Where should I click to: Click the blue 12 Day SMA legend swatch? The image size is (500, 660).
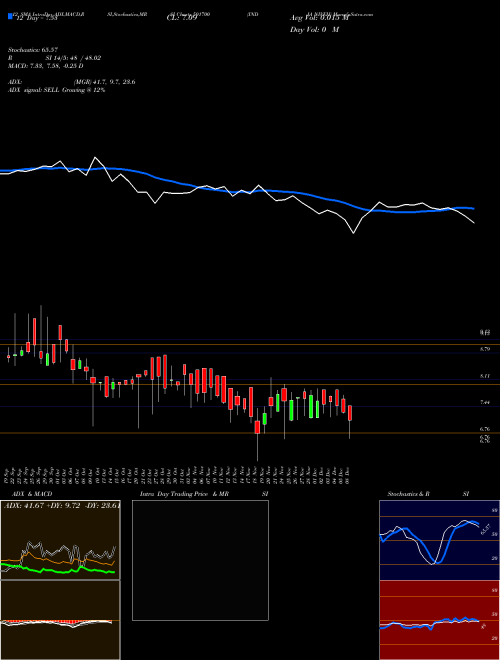(10, 16)
